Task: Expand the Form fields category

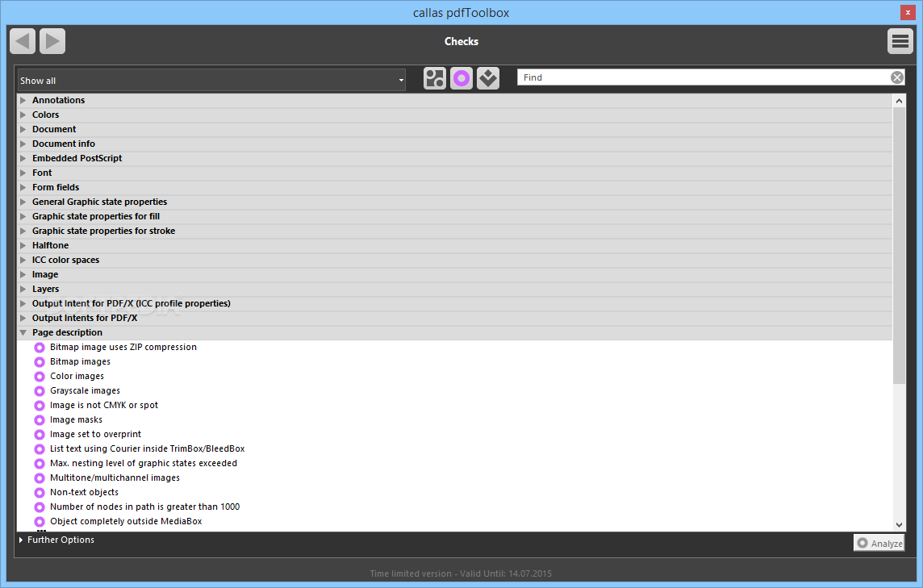Action: 23,187
